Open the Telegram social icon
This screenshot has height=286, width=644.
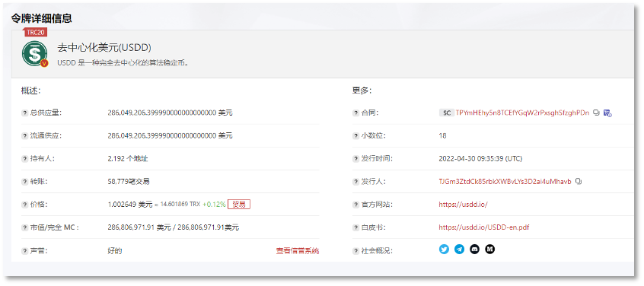click(x=459, y=249)
